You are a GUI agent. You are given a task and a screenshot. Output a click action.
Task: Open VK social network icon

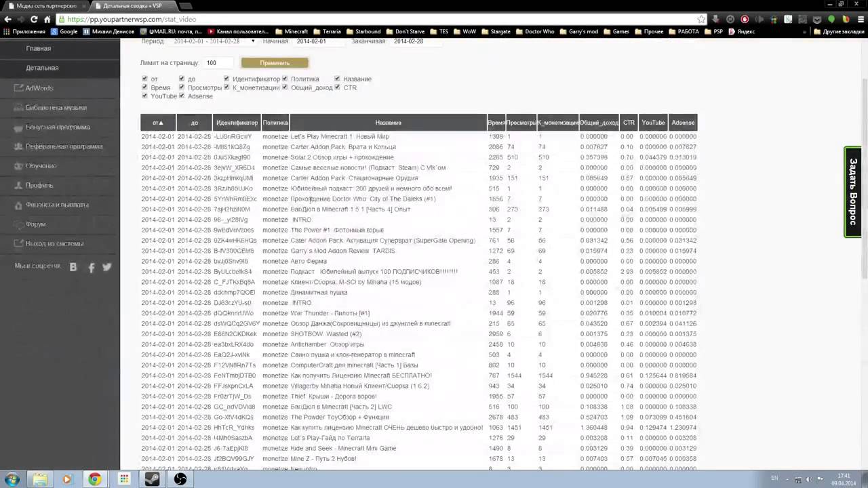(x=73, y=267)
